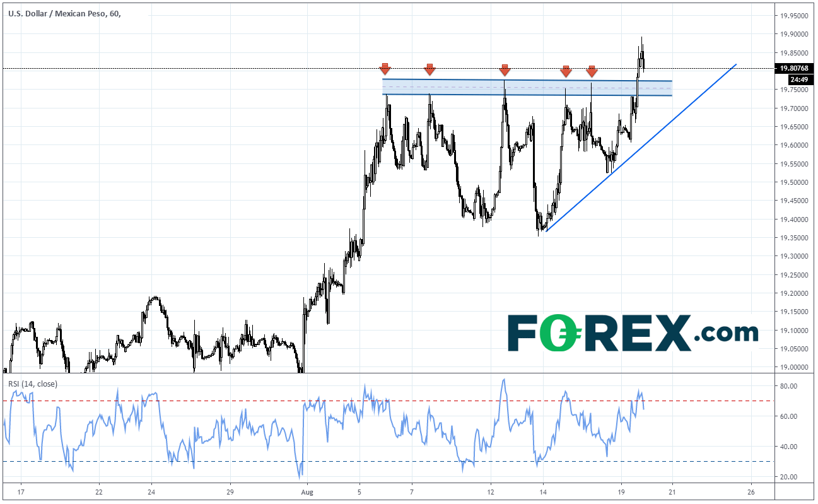Viewport: 818px width, 504px height.
Task: Click the date label 29 on time axis
Action: pyautogui.click(x=230, y=491)
